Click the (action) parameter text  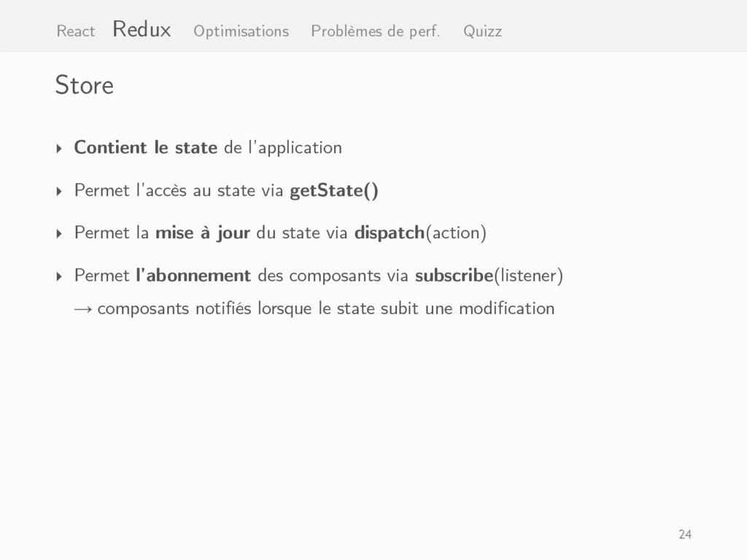(455, 233)
